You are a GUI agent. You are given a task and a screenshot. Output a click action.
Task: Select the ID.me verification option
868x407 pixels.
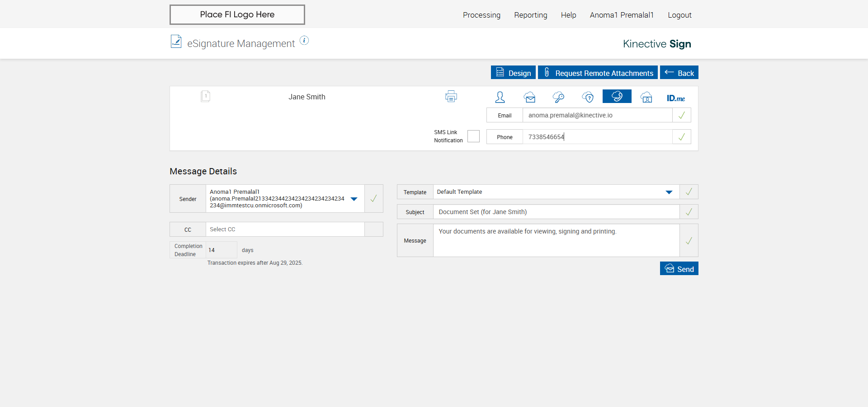pos(675,98)
